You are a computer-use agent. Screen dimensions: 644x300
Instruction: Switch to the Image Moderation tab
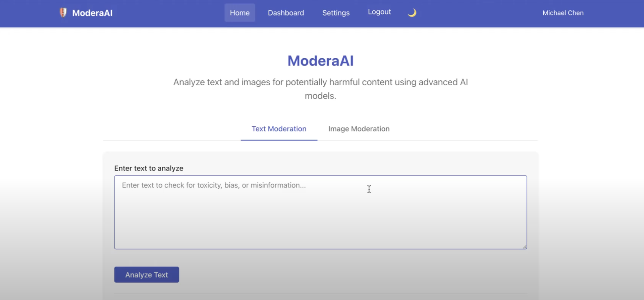pyautogui.click(x=359, y=129)
